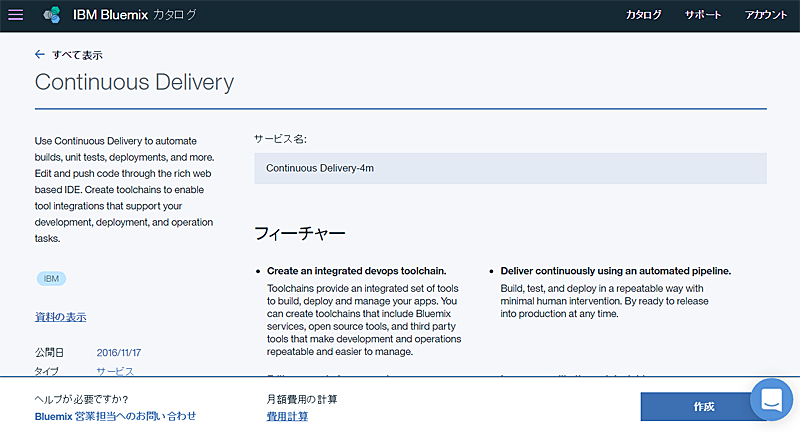Image resolution: width=800 pixels, height=432 pixels.
Task: Click the 2016/11/17 publish date value
Action: tap(119, 352)
